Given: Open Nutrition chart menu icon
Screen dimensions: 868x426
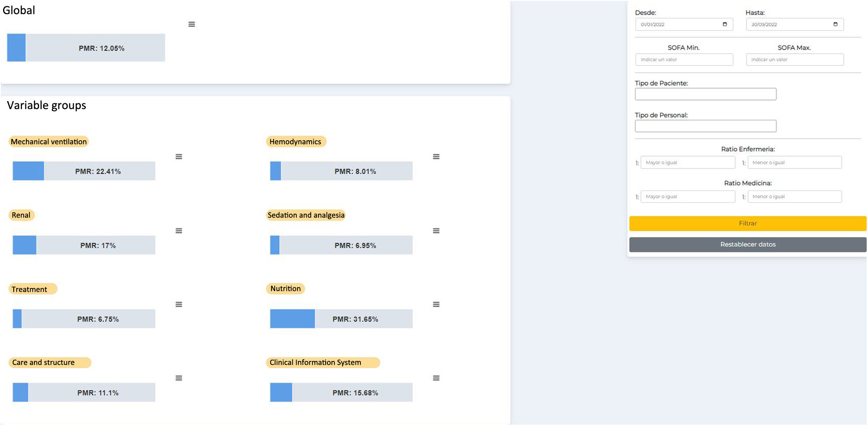Looking at the screenshot, I should [436, 304].
